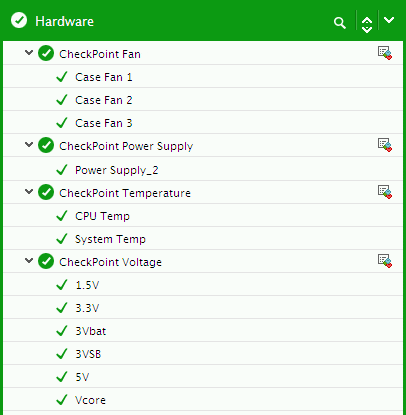
Task: Open the Hardware header dropdown chevron
Action: tap(389, 20)
